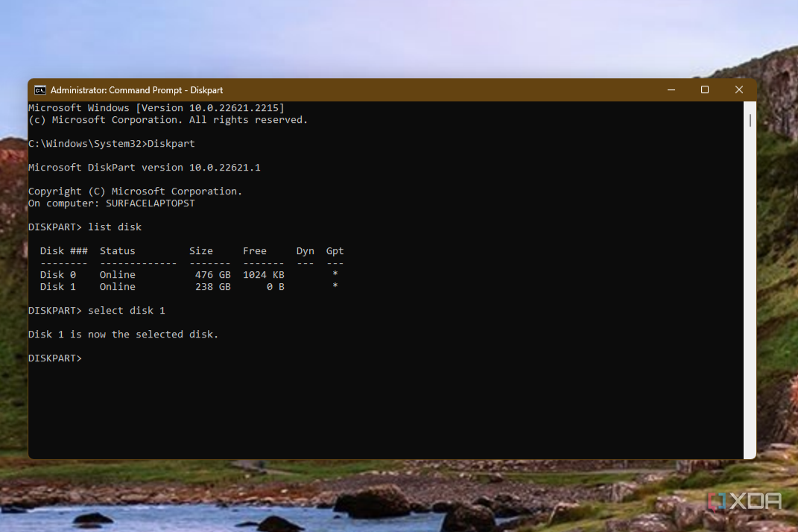
Task: Click the '238 GB' size value
Action: pyautogui.click(x=213, y=287)
